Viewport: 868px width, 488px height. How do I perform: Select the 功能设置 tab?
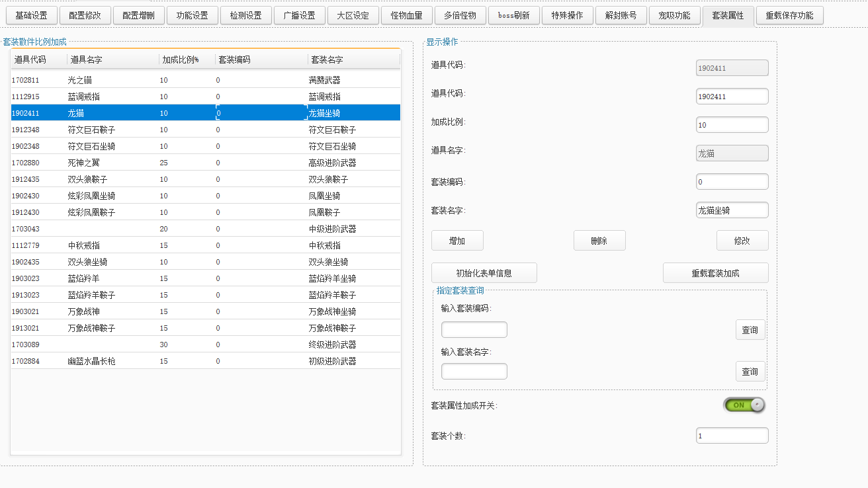pyautogui.click(x=192, y=15)
